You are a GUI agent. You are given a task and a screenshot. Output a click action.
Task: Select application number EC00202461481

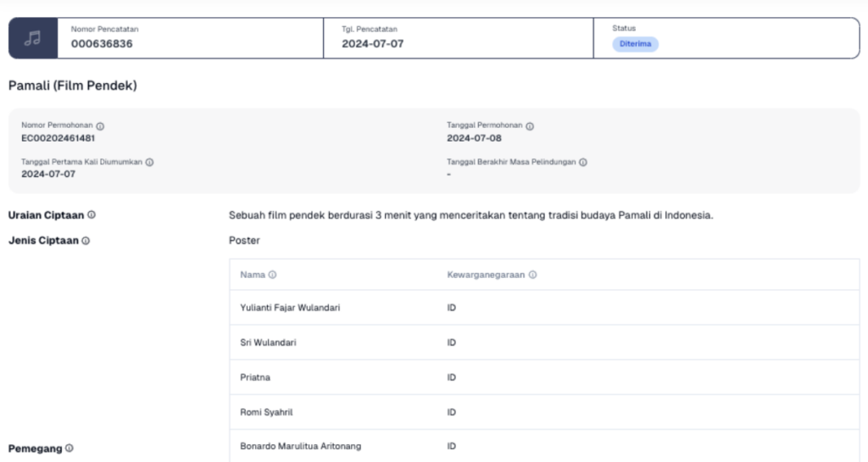58,138
